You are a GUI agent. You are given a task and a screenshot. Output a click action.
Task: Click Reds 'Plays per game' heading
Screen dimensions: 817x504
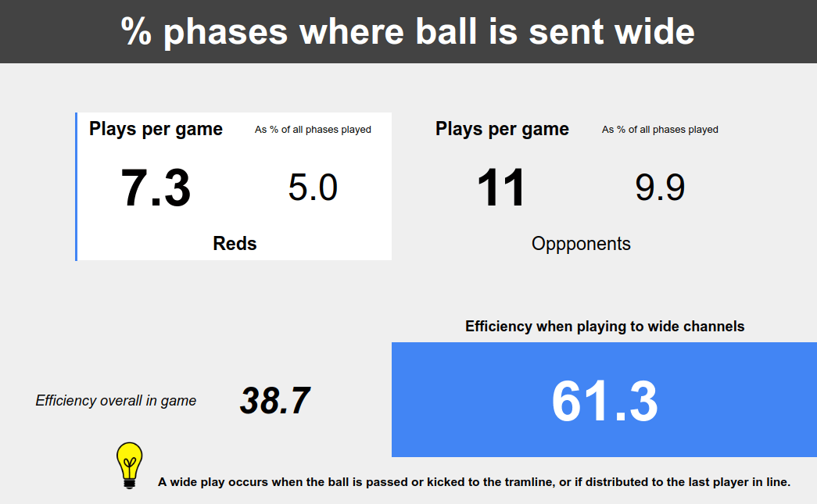tap(156, 129)
